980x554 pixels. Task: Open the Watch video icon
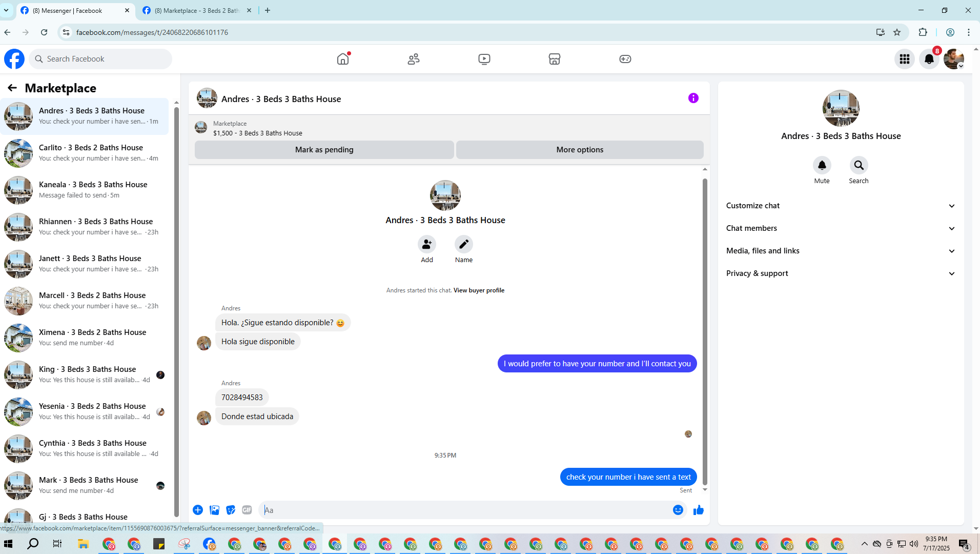484,59
